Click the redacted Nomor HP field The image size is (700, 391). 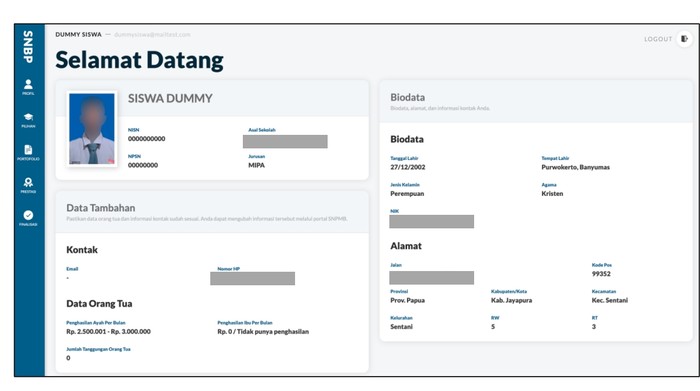[x=252, y=279]
